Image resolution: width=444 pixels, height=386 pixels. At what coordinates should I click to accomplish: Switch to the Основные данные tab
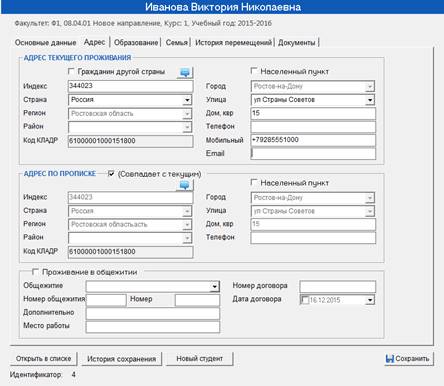point(46,43)
